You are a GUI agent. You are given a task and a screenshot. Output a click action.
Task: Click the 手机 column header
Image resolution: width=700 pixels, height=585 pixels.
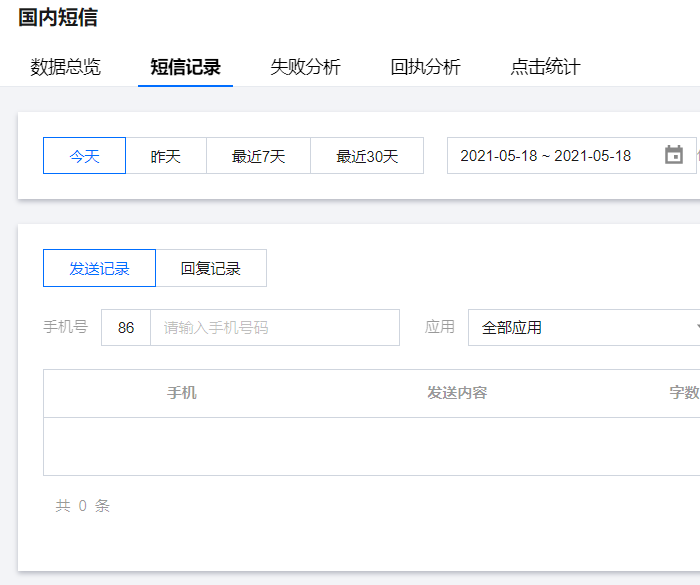point(181,393)
